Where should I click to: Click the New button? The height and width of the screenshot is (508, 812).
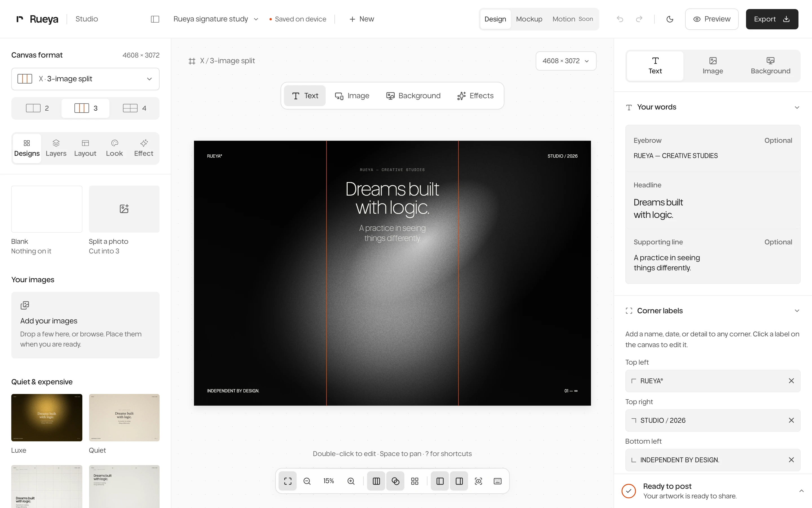point(362,19)
